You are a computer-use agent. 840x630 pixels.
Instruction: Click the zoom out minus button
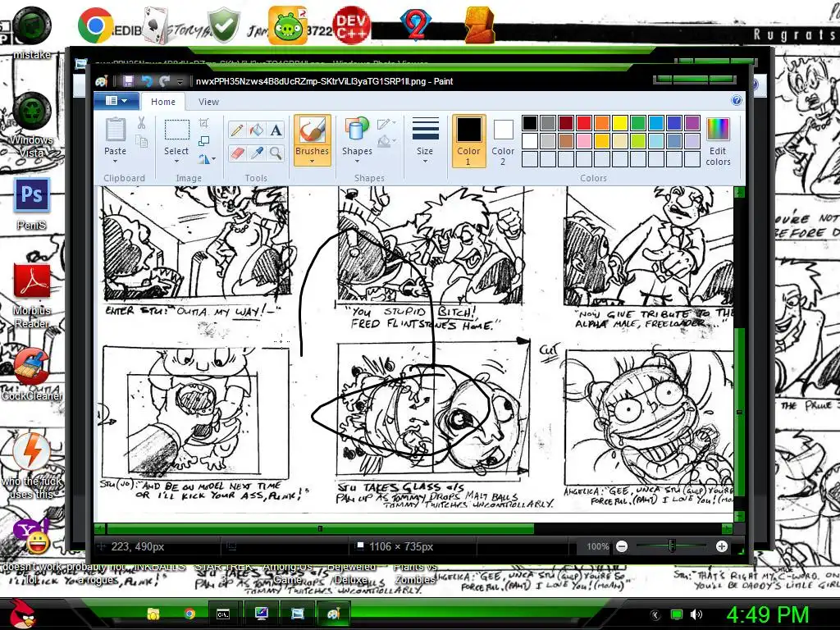[x=622, y=546]
